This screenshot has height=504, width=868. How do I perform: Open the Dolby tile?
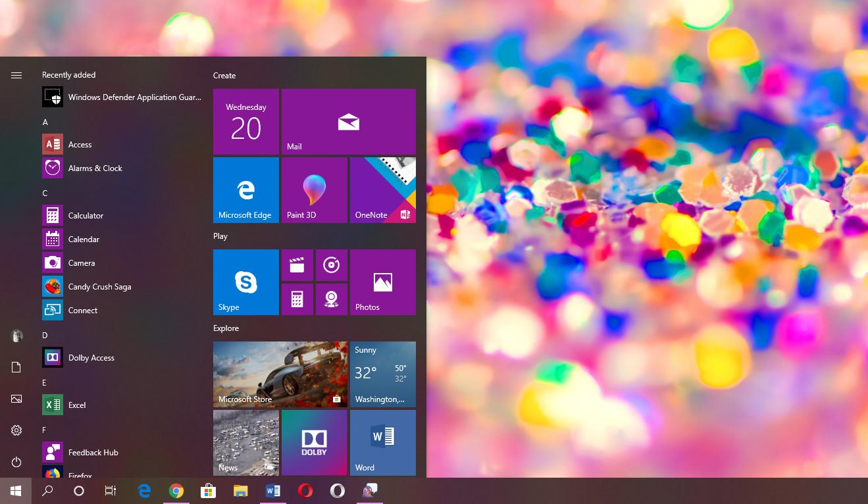click(315, 443)
